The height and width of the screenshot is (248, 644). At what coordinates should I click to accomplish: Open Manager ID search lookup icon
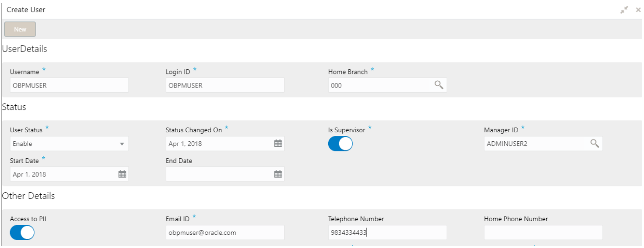[x=594, y=143]
